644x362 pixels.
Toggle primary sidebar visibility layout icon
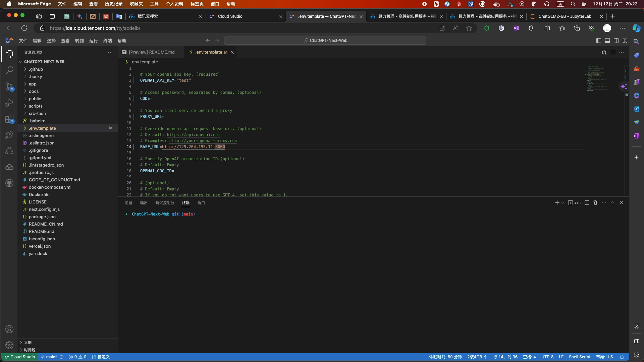(599, 41)
